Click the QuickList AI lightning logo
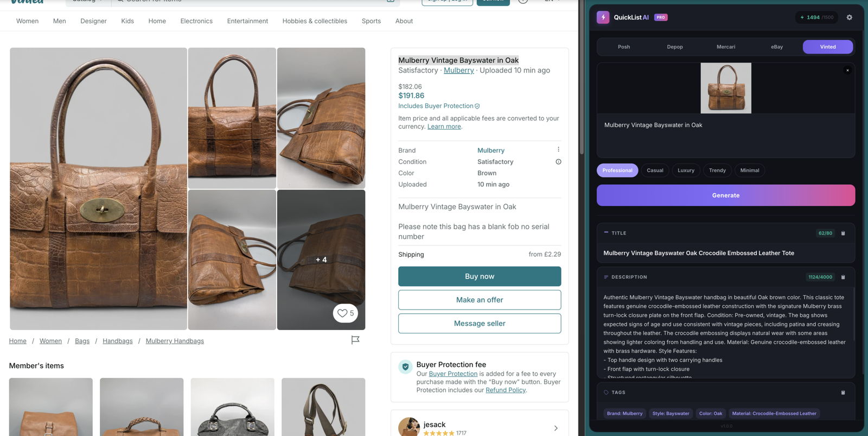 tap(603, 17)
